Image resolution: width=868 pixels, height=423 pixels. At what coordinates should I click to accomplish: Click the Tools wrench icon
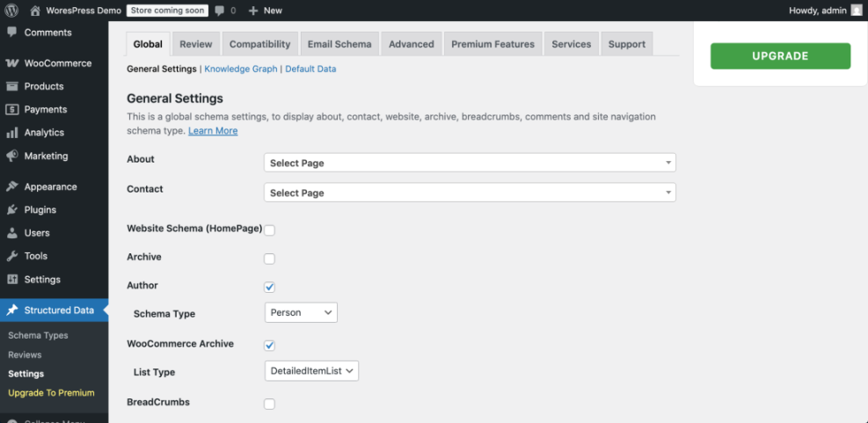[11, 256]
